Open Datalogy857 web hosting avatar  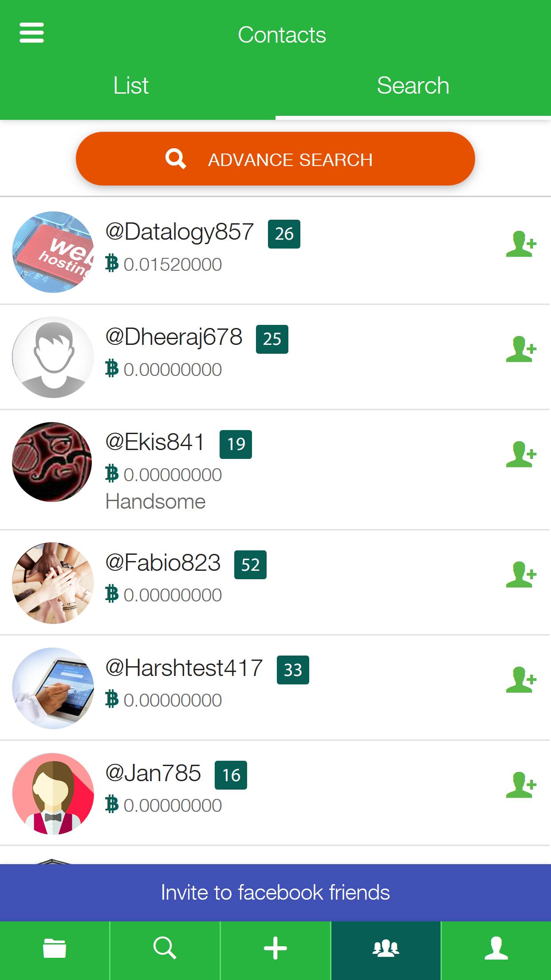coord(53,252)
